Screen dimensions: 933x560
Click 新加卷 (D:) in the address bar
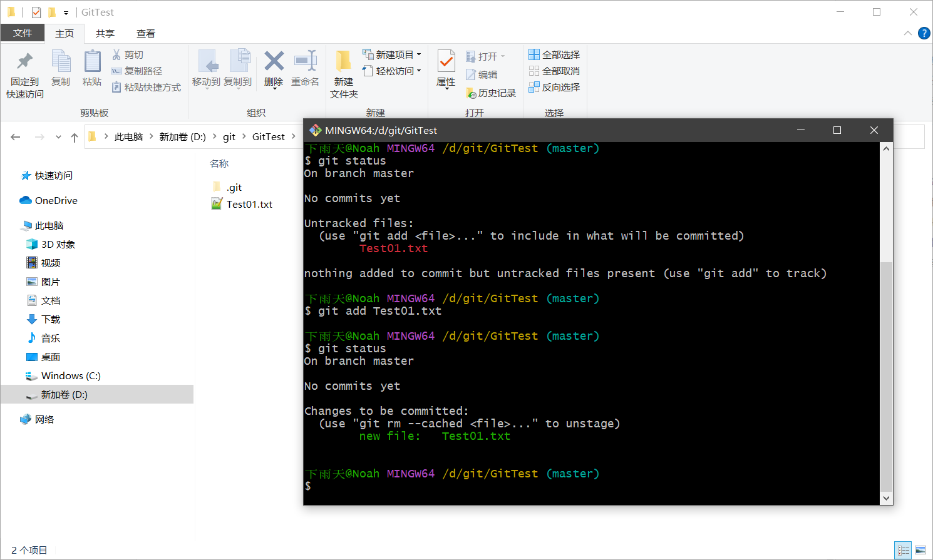click(182, 136)
